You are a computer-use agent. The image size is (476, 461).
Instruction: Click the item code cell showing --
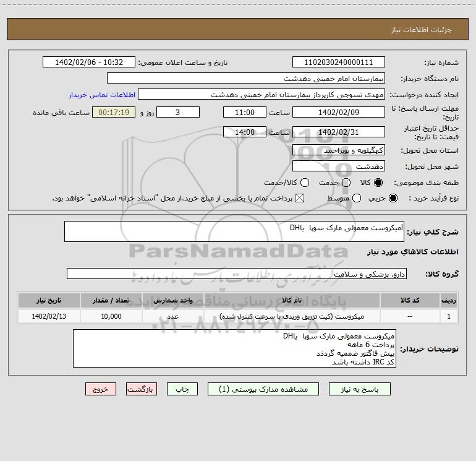click(x=410, y=316)
